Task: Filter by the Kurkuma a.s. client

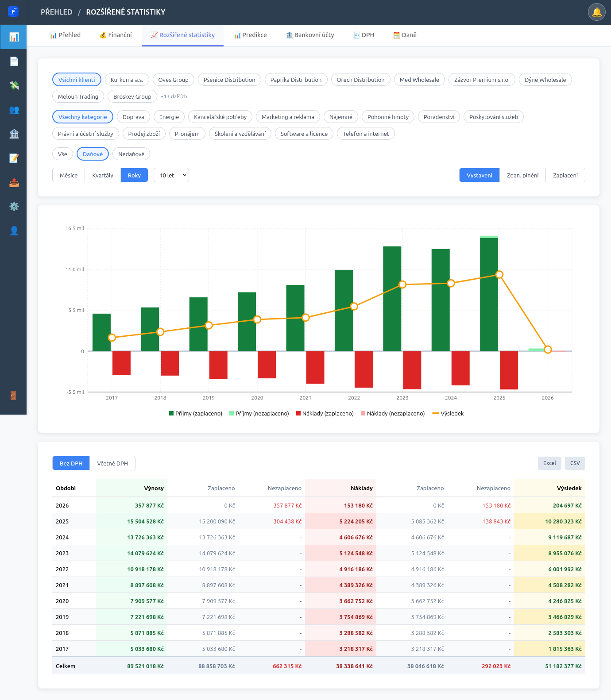Action: click(x=127, y=80)
